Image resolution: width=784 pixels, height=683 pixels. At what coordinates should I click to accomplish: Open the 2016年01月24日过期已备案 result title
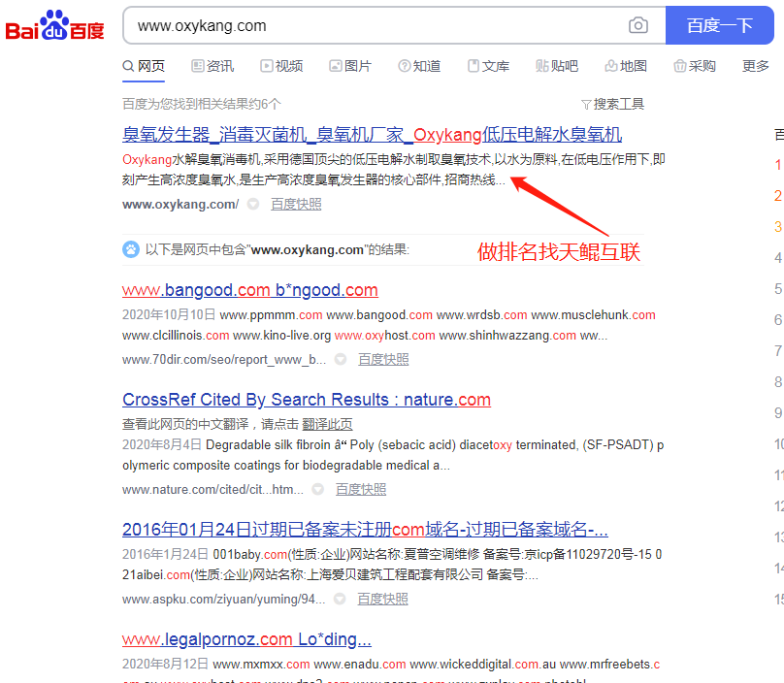point(365,529)
